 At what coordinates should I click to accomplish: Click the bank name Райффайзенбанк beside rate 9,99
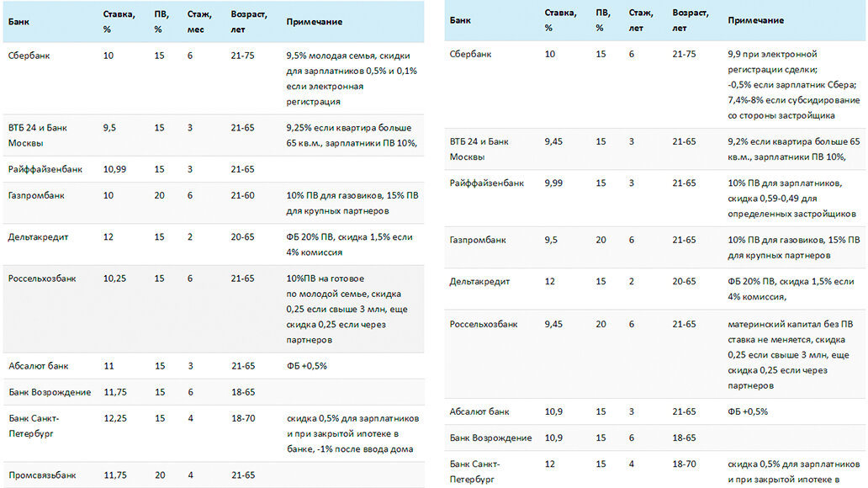point(487,183)
